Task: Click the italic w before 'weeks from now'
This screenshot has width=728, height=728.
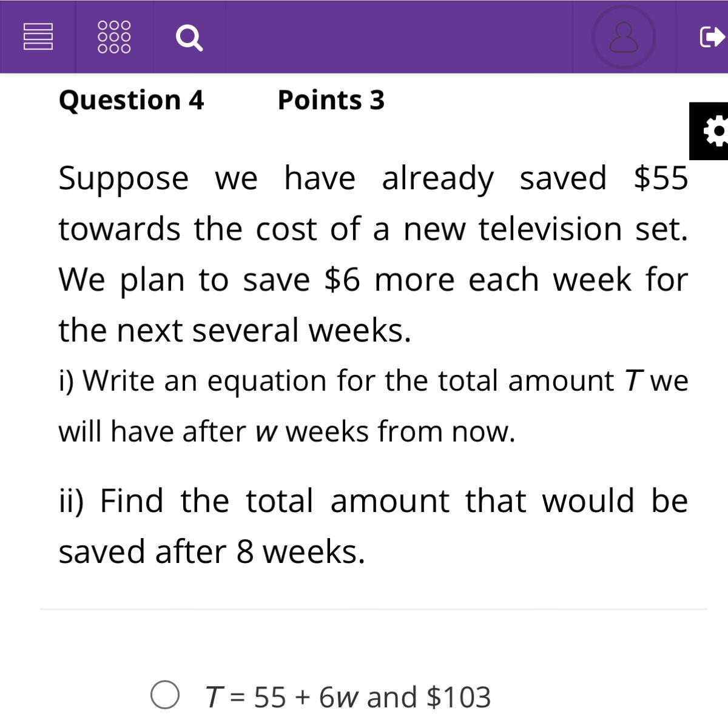Action: 266,432
